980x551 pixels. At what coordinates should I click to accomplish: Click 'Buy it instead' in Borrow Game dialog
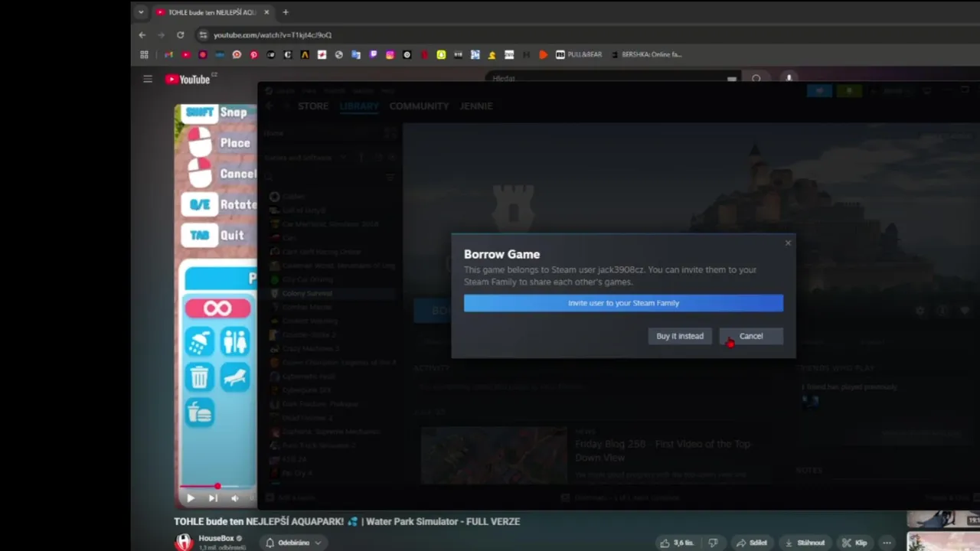(679, 336)
